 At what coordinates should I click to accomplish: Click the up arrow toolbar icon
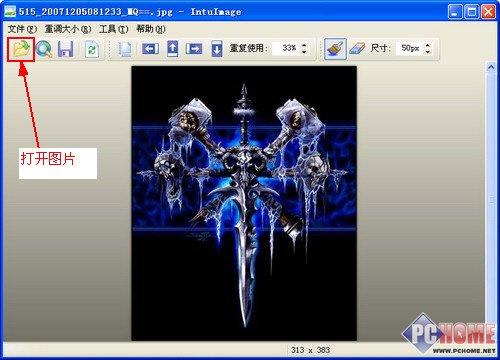172,49
